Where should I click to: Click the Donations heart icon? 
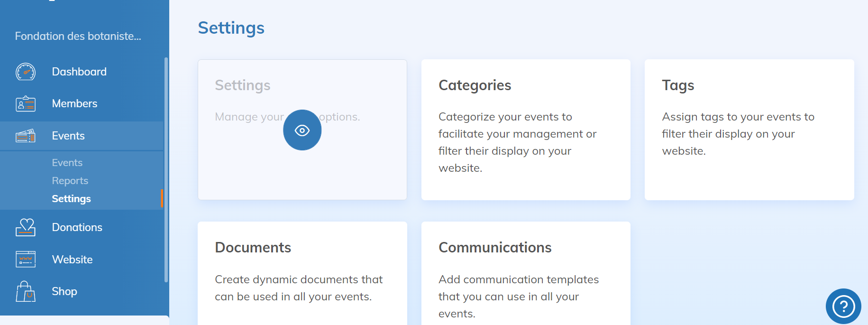[x=26, y=227]
